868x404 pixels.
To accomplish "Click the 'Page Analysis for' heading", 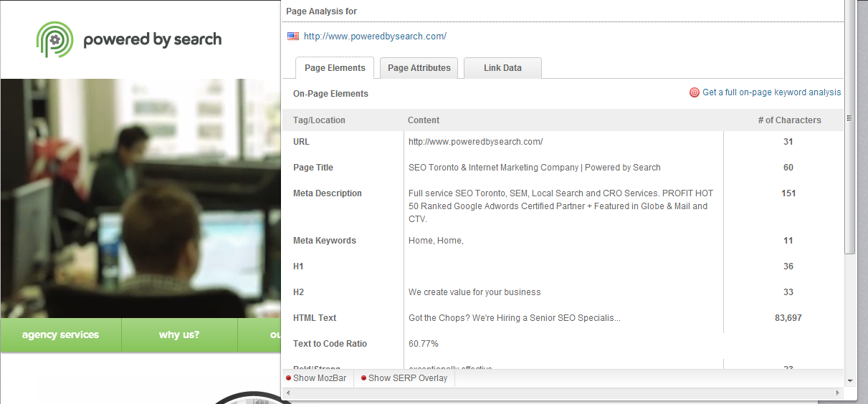I will [321, 11].
